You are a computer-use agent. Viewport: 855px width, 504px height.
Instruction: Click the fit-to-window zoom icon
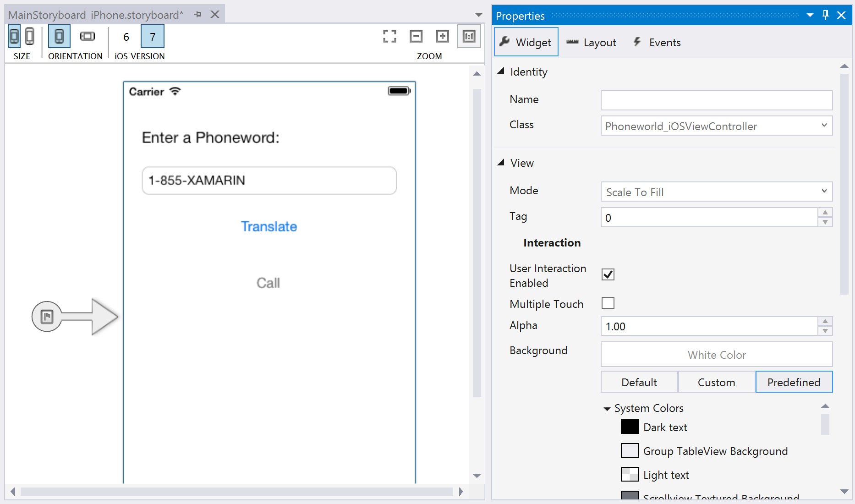click(x=389, y=36)
